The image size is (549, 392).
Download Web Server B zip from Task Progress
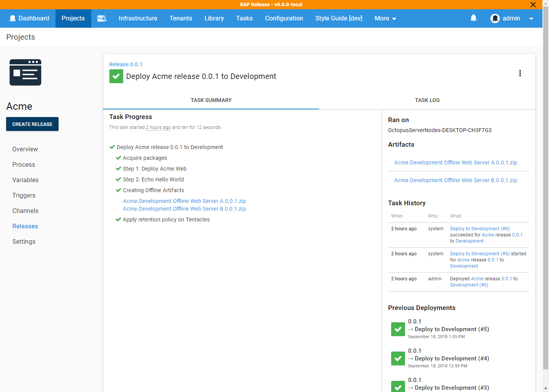click(x=184, y=209)
